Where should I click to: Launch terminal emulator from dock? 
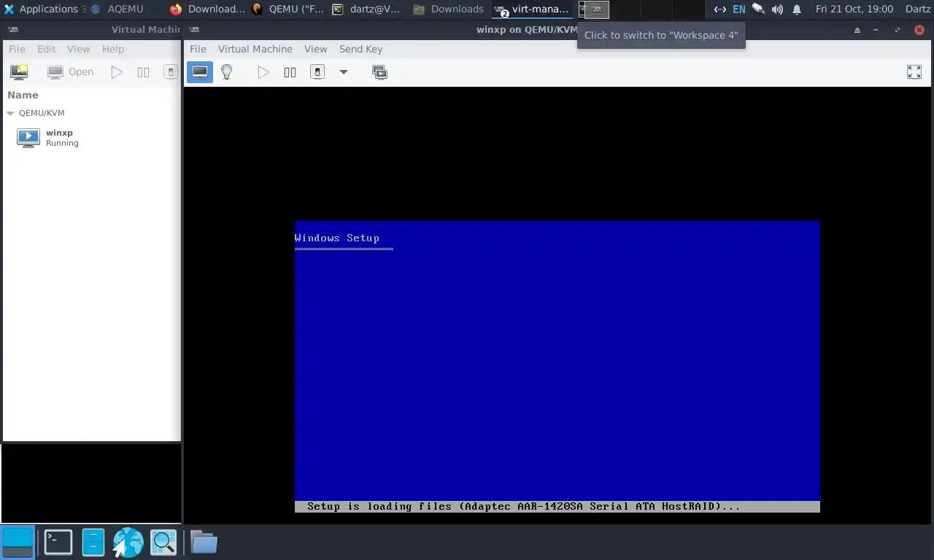[58, 542]
